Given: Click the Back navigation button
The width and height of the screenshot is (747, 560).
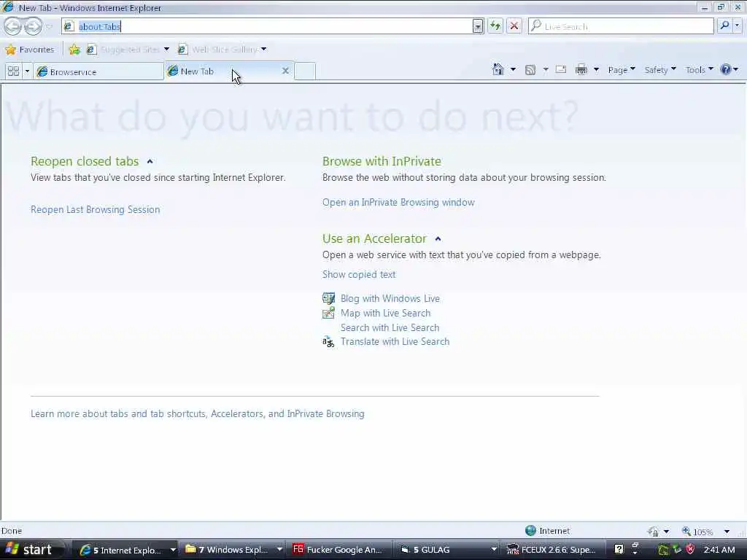Looking at the screenshot, I should pyautogui.click(x=13, y=26).
